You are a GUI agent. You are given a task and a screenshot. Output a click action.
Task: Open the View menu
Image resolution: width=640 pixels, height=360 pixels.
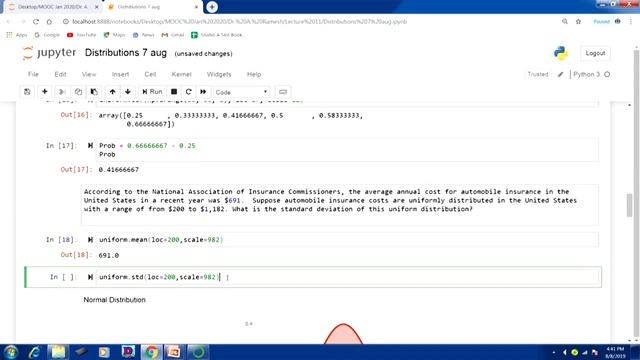(89, 74)
